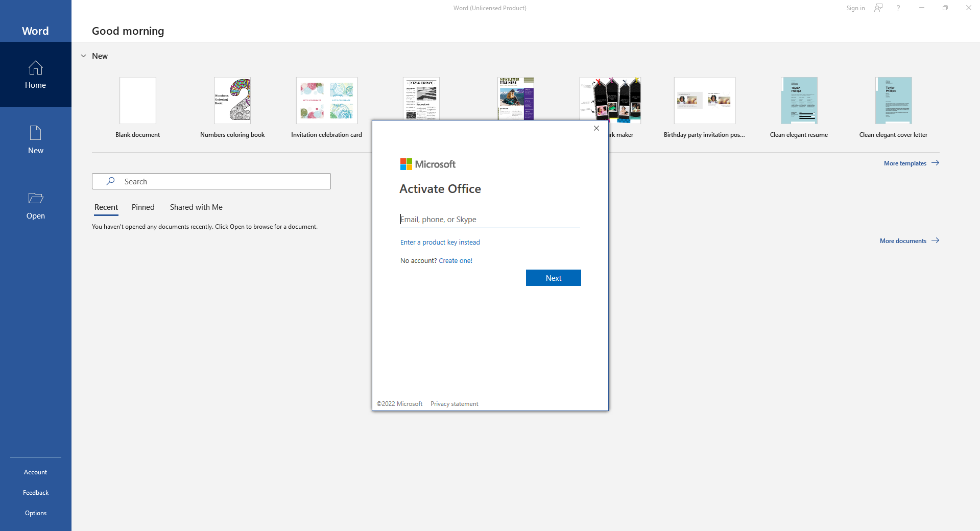
Task: Open Account in the sidebar
Action: (35, 472)
